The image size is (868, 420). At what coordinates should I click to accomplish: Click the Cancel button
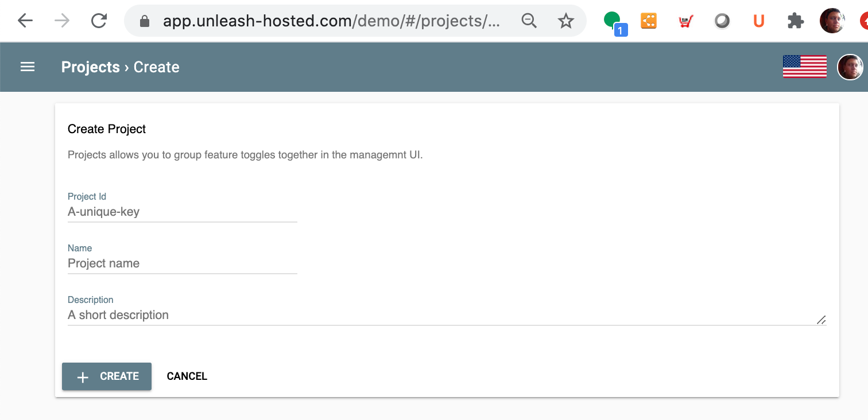pyautogui.click(x=187, y=376)
